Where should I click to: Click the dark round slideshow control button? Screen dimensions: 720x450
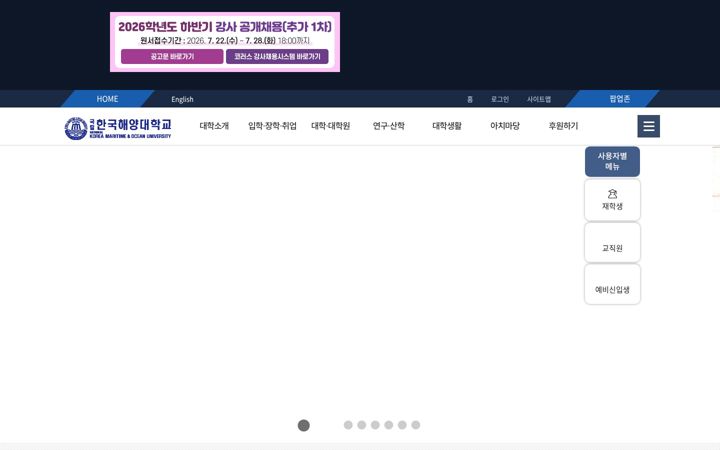[304, 425]
